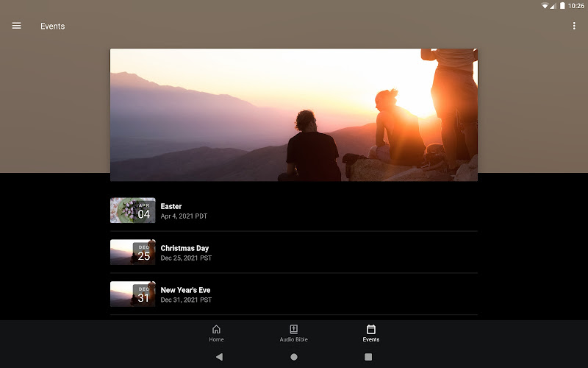
Task: Open the New Year's Eve event title
Action: [185, 291]
